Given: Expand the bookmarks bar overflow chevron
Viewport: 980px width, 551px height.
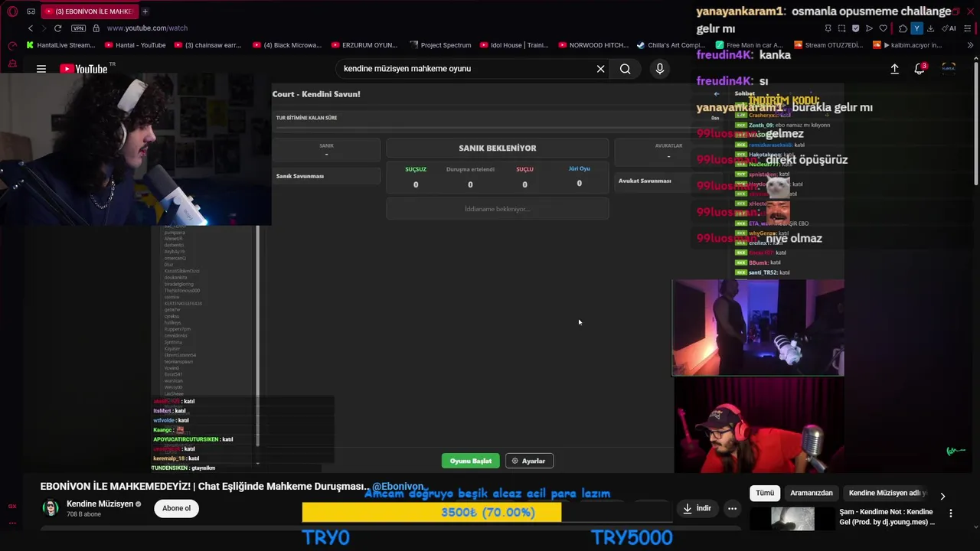Looking at the screenshot, I should (x=971, y=45).
